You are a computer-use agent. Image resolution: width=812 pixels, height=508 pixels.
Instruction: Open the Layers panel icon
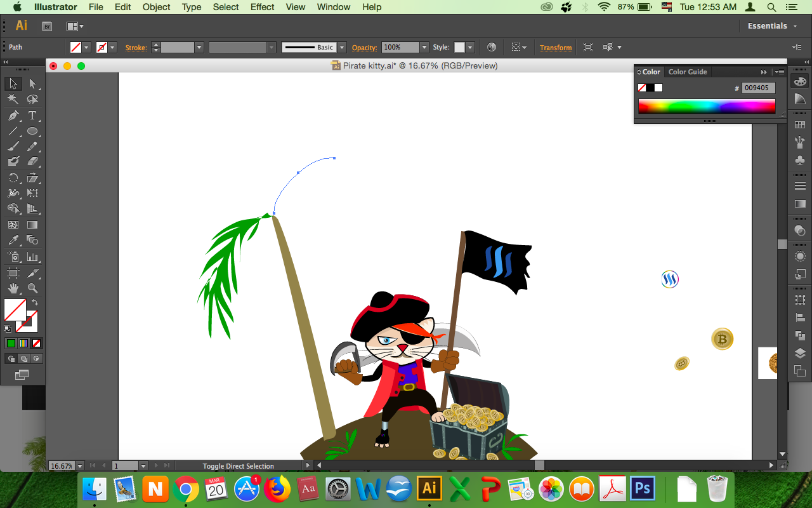click(x=800, y=354)
